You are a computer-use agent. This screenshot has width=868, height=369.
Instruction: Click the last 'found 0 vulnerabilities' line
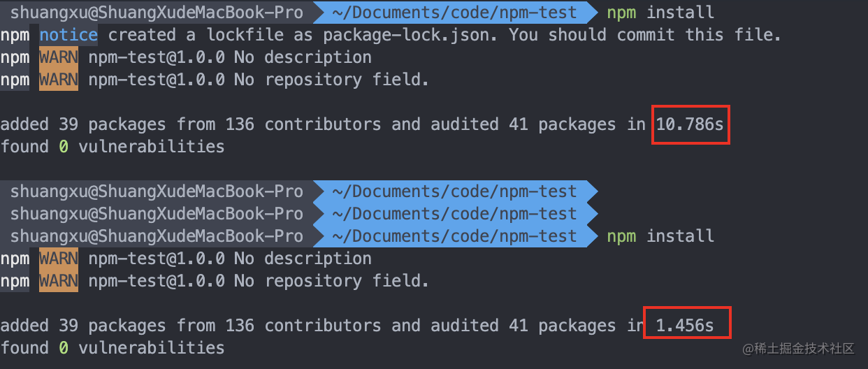click(113, 348)
